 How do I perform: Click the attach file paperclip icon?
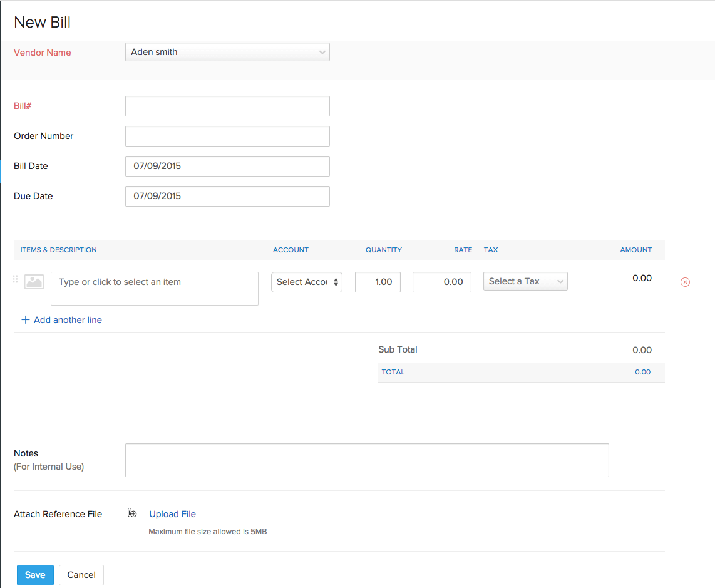pyautogui.click(x=132, y=513)
